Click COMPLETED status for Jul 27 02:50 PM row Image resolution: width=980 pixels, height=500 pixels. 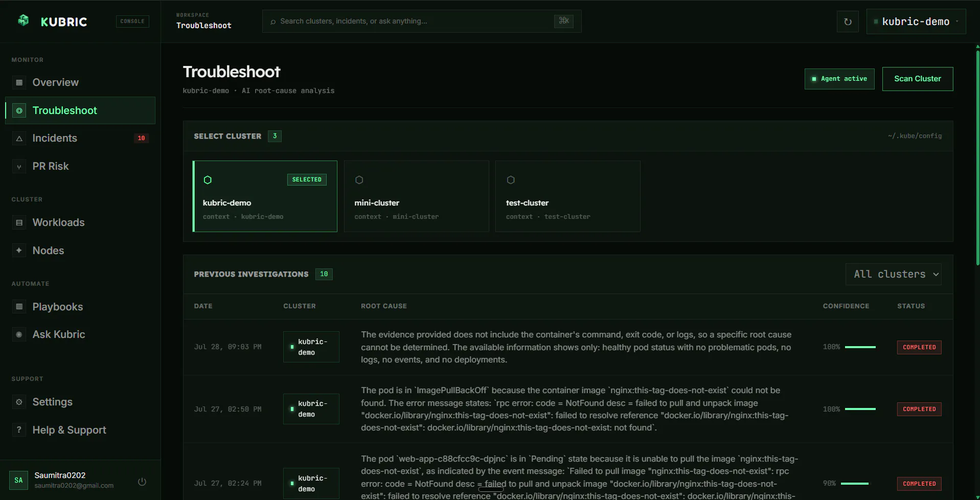919,409
